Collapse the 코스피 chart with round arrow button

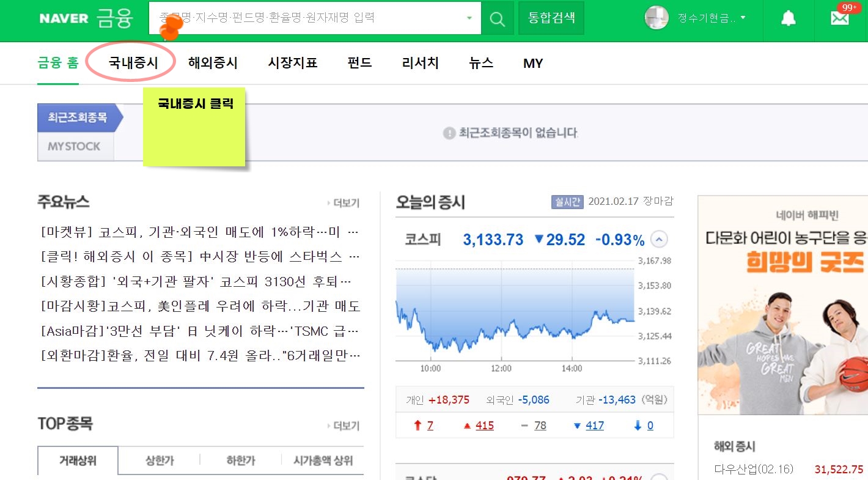[x=660, y=239]
